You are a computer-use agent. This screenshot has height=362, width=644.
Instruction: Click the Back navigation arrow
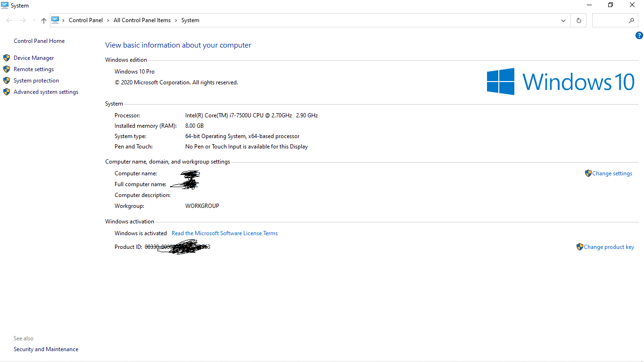coord(9,20)
